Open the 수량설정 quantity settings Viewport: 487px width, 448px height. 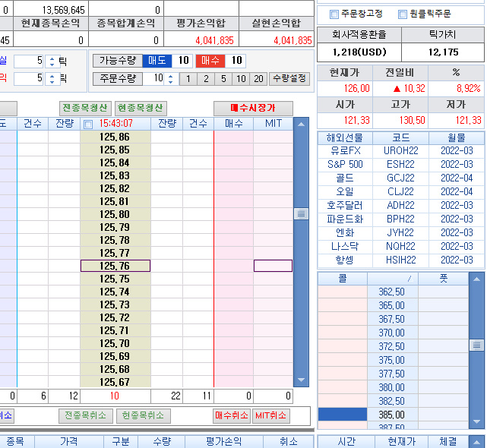pos(289,78)
